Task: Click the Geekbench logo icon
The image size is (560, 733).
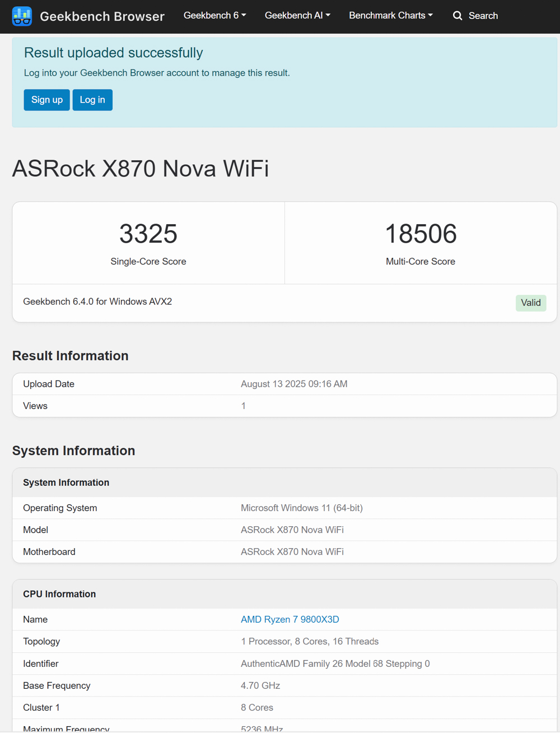Action: [22, 16]
